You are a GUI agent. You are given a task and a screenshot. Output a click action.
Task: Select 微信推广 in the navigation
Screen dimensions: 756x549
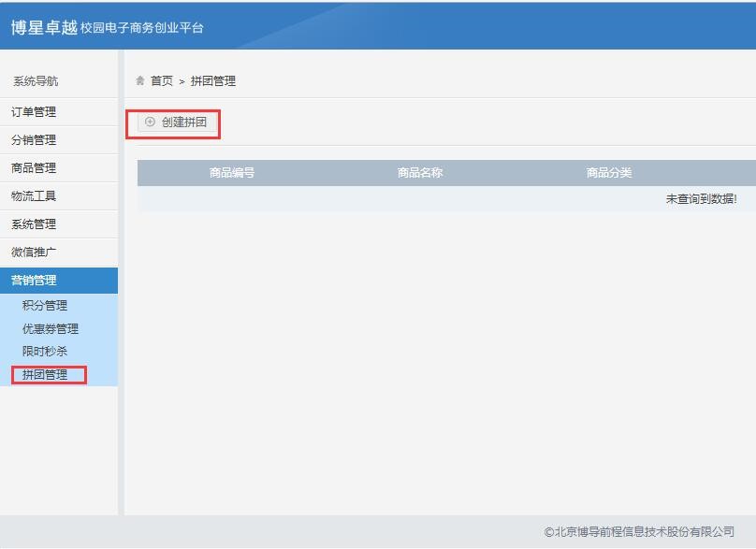[34, 253]
